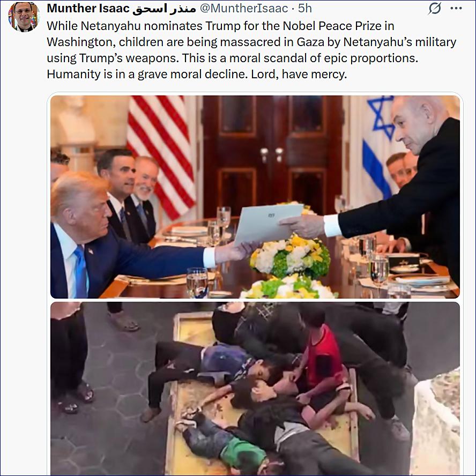Visit the @MuntherIsaac handle link
The image size is (476, 476).
tap(244, 9)
